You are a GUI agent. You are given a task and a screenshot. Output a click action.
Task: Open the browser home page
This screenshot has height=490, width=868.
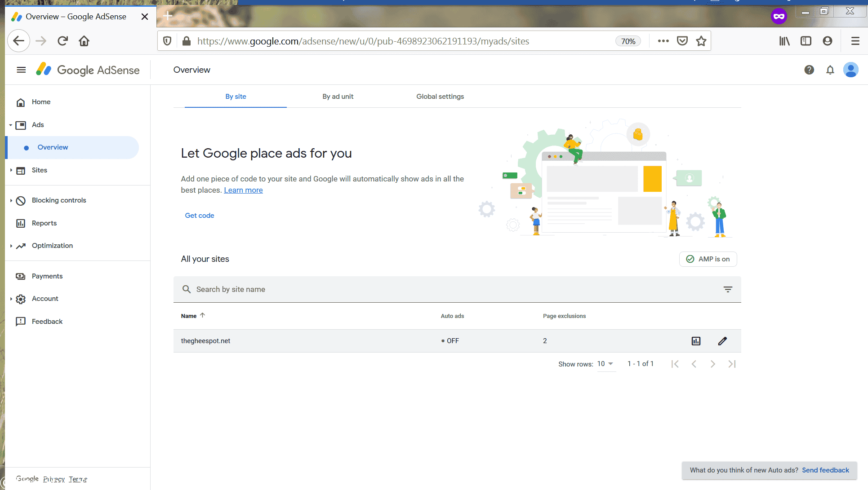84,41
